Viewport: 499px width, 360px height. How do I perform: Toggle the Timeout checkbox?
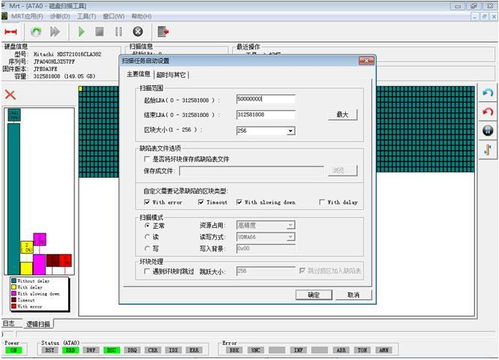pos(201,202)
